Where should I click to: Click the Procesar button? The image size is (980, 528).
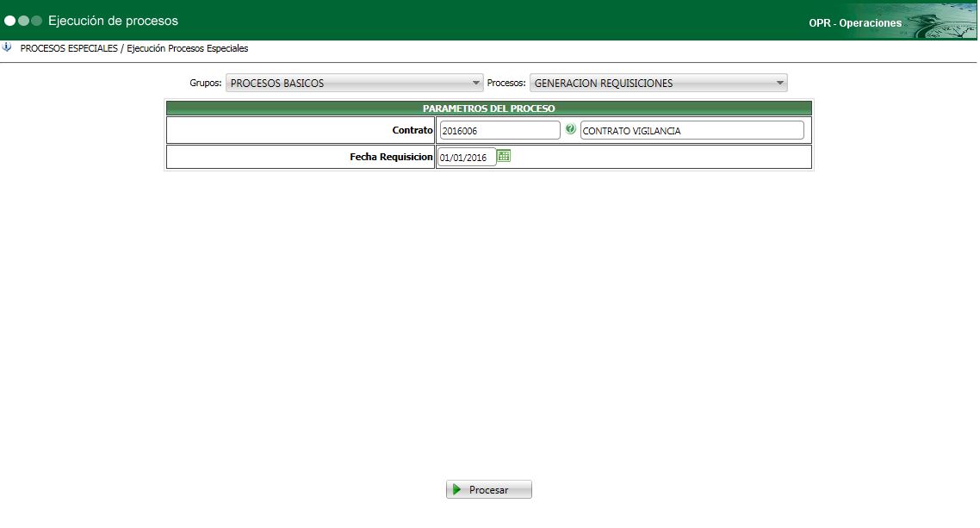489,490
